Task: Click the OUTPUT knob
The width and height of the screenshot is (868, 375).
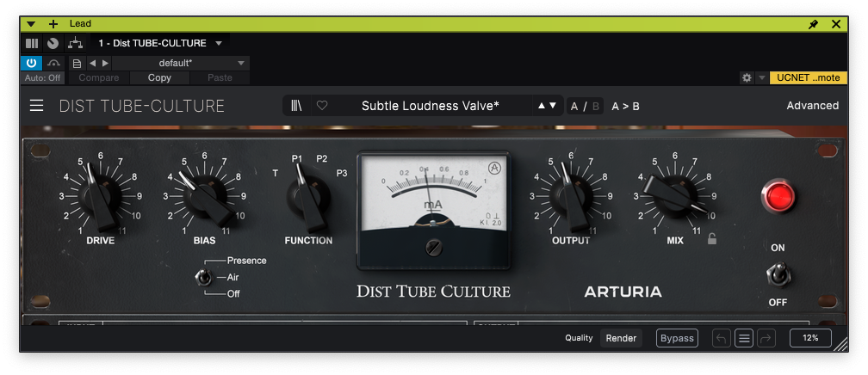Action: pyautogui.click(x=572, y=196)
